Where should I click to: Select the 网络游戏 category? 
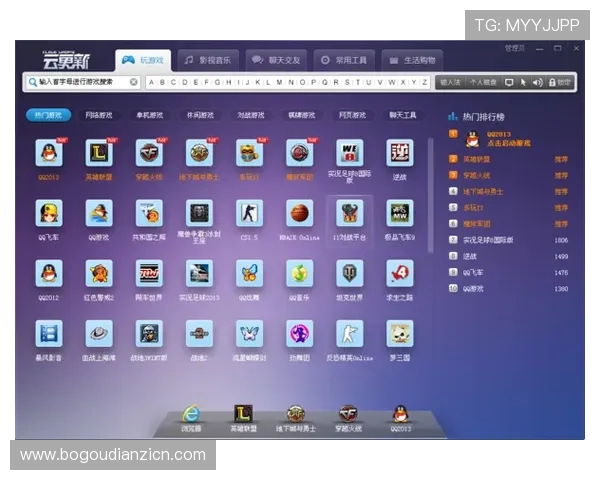coord(99,115)
